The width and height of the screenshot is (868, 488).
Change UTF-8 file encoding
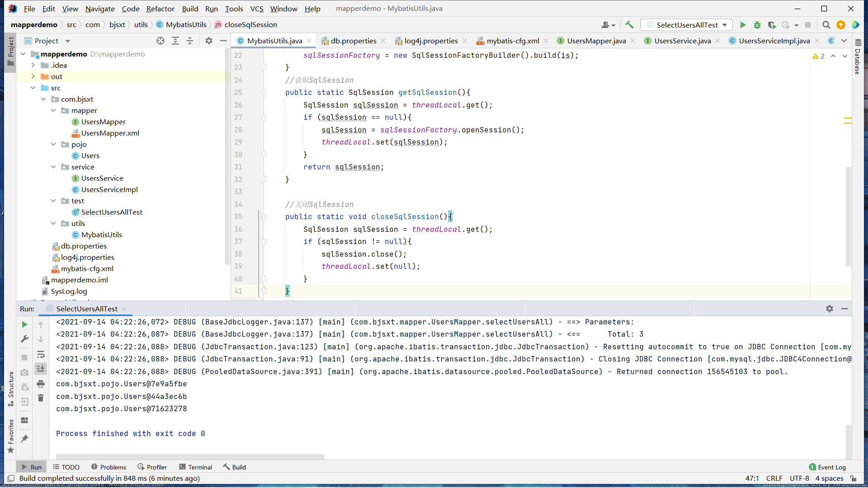point(799,478)
